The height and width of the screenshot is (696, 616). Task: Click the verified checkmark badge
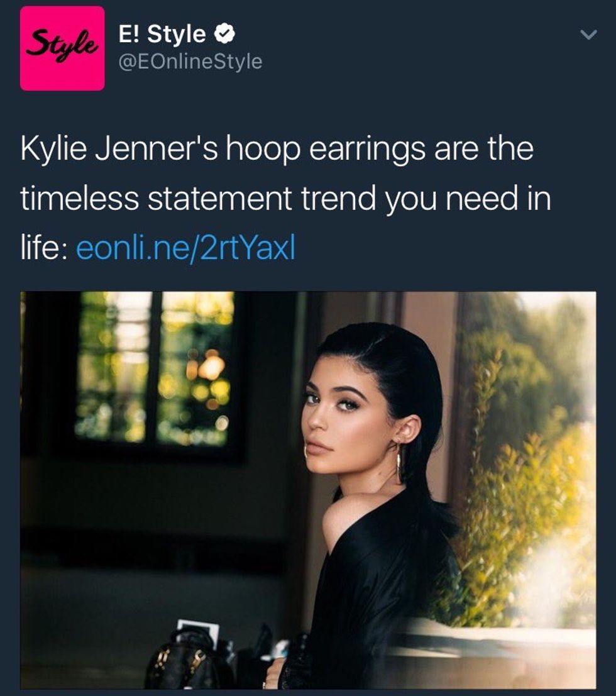pyautogui.click(x=225, y=34)
